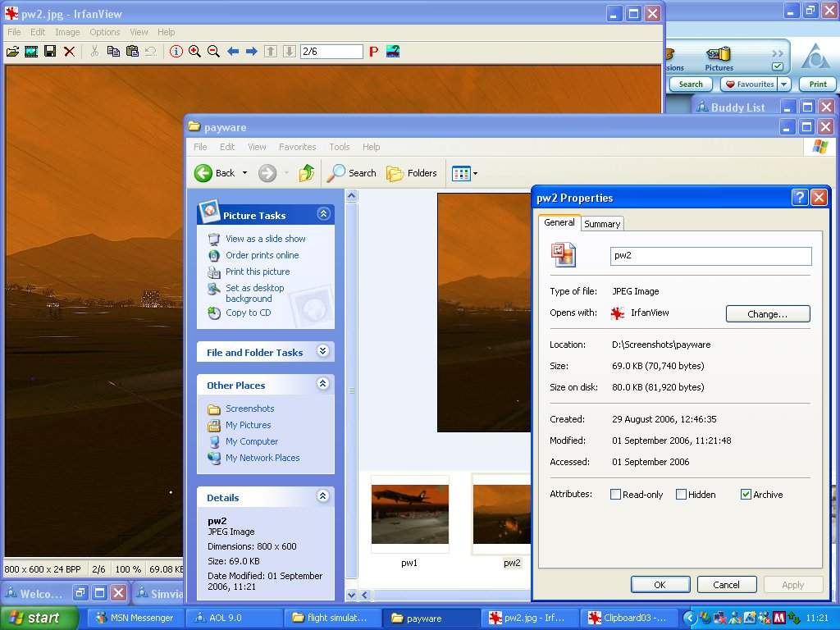This screenshot has width=840, height=630.
Task: Click View as a slide show link
Action: pyautogui.click(x=265, y=239)
